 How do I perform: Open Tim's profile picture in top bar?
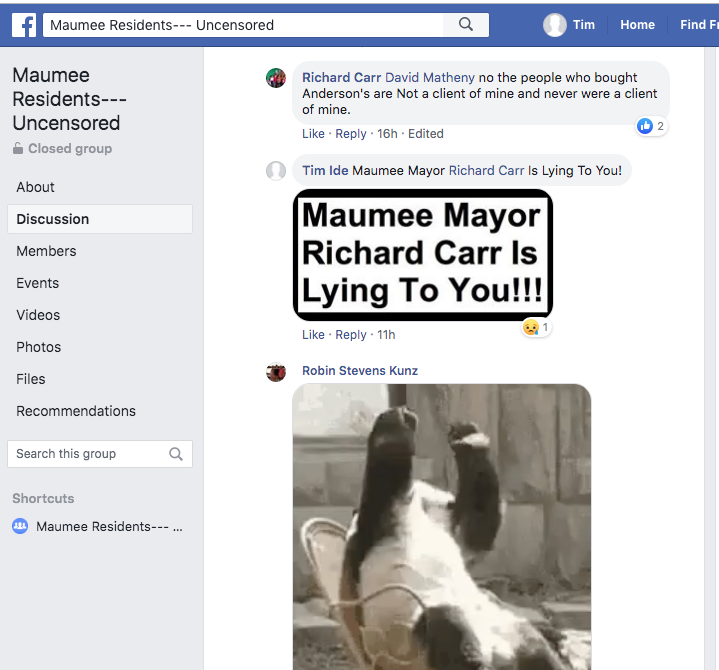(555, 25)
